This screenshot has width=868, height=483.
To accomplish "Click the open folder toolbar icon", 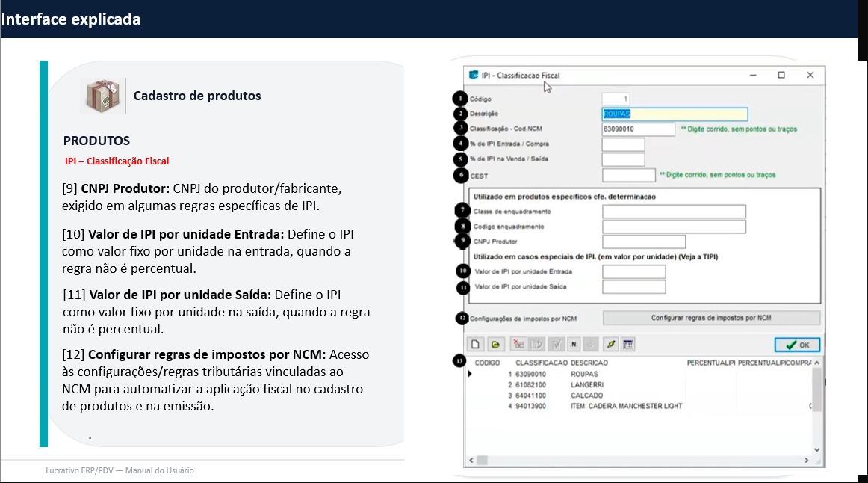I will click(495, 345).
